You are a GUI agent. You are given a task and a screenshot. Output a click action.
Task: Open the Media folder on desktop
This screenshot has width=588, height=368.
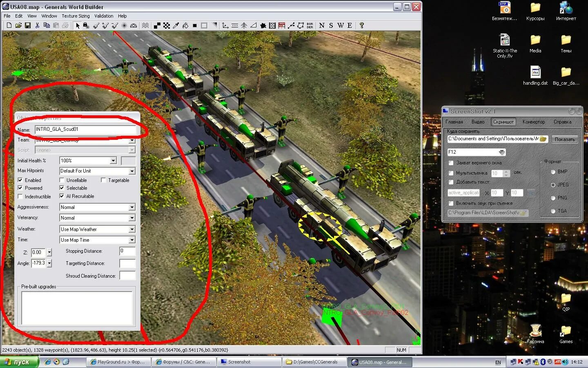point(535,43)
